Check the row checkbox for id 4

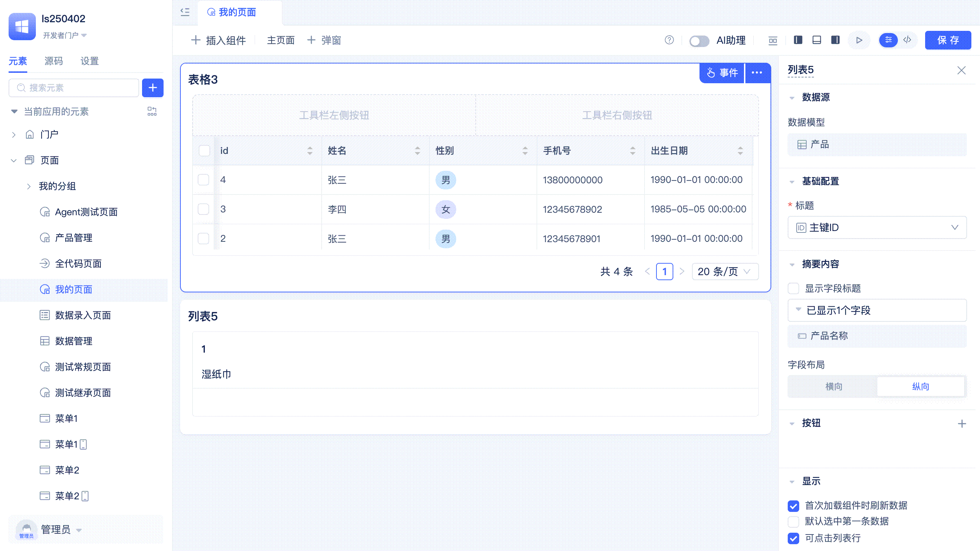coord(203,180)
